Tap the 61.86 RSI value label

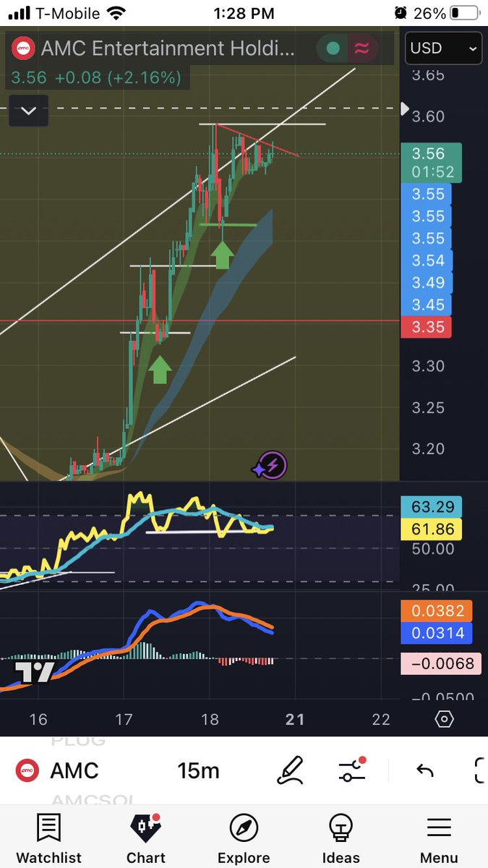(x=431, y=529)
